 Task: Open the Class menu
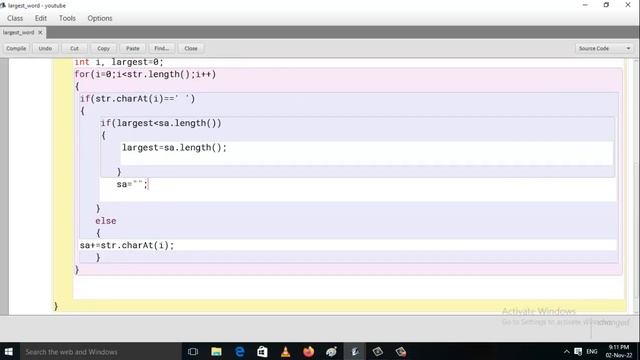coord(15,18)
